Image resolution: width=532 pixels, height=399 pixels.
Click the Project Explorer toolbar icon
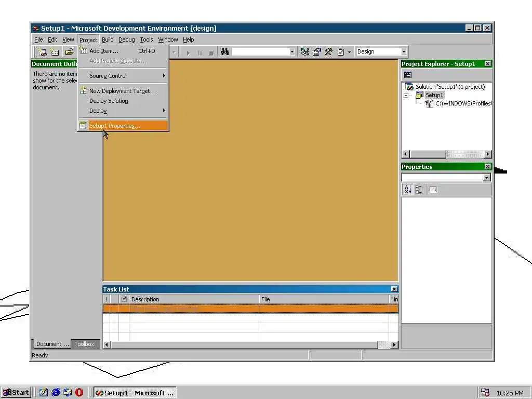pos(304,52)
